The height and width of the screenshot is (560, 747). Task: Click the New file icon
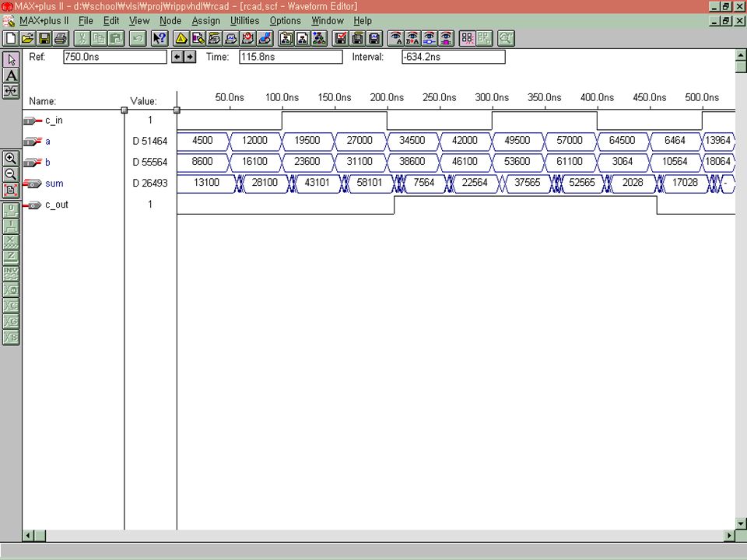pos(10,38)
